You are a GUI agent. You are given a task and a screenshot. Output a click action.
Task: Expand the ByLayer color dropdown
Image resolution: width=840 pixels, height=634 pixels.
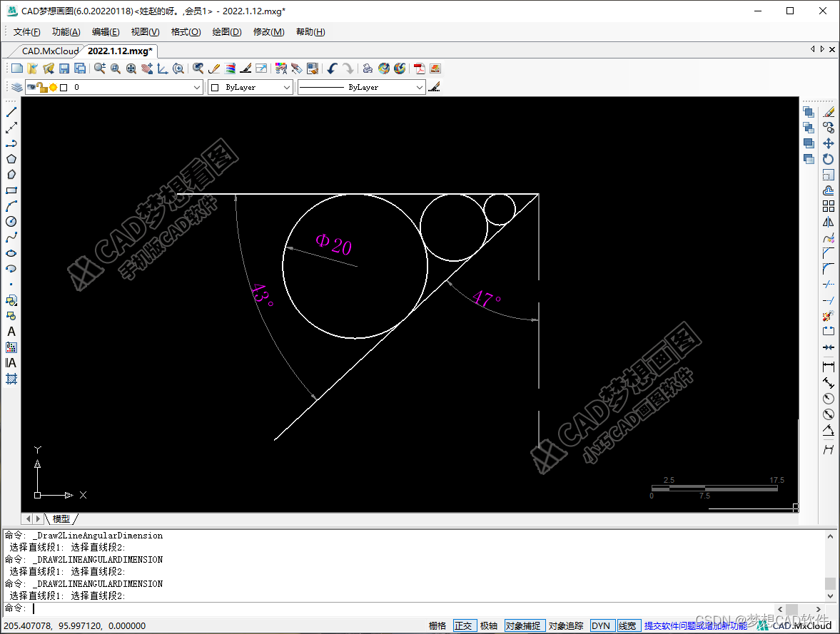tap(287, 87)
